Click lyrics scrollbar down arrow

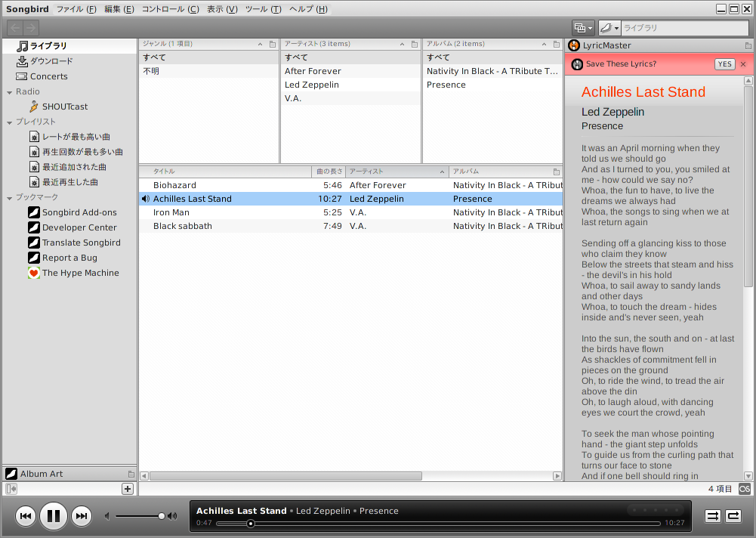(x=748, y=476)
